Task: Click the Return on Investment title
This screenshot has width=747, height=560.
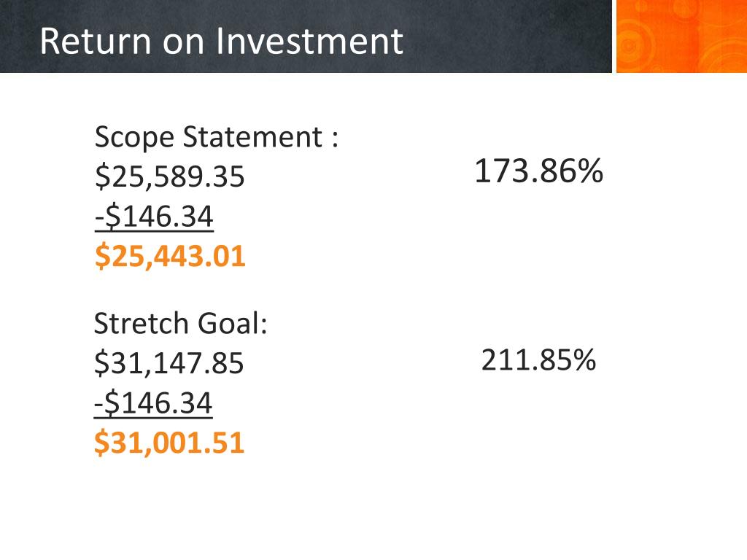Action: (x=222, y=42)
